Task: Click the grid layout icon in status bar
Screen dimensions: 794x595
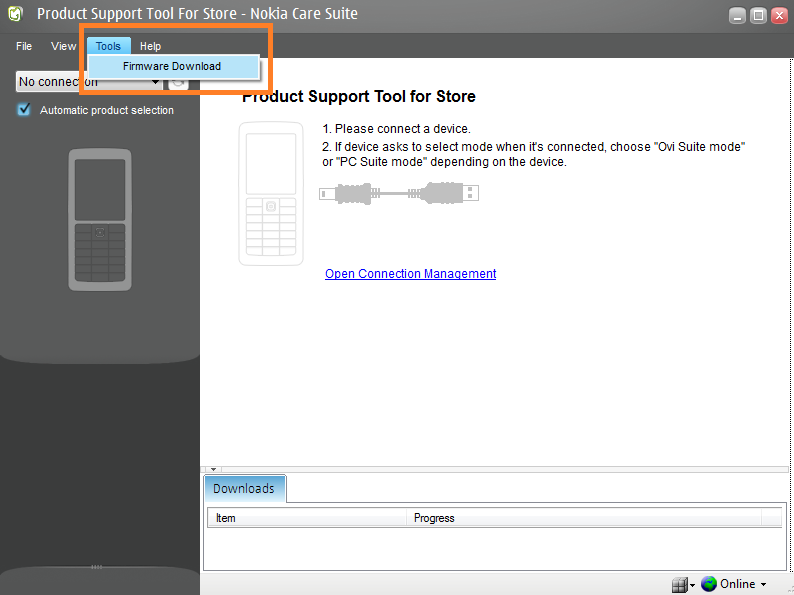Action: point(680,585)
